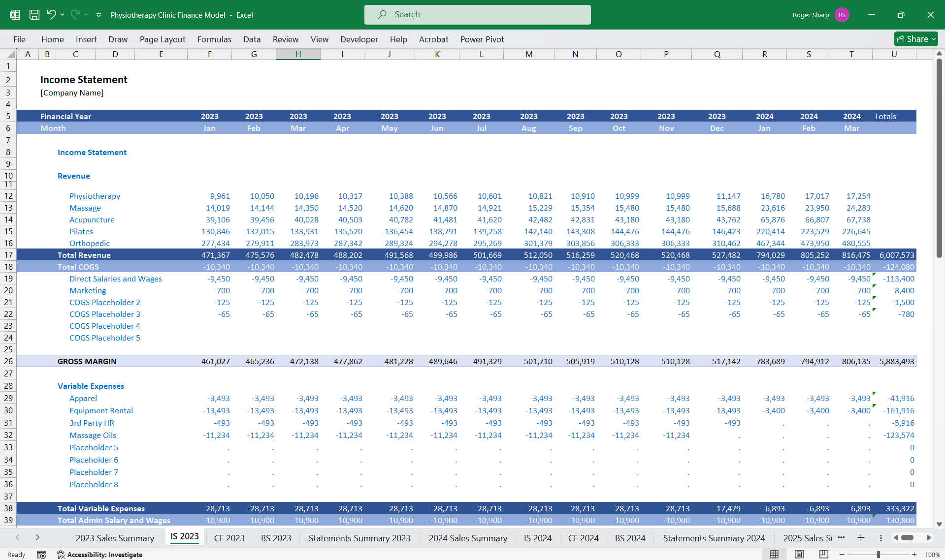
Task: Switch to BS 2024 sheet tab
Action: click(x=630, y=538)
